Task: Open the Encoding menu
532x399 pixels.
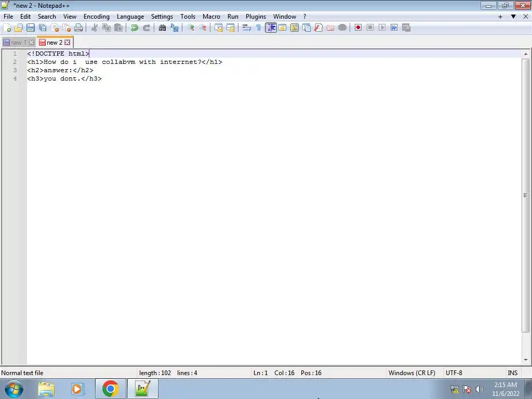Action: pyautogui.click(x=97, y=17)
